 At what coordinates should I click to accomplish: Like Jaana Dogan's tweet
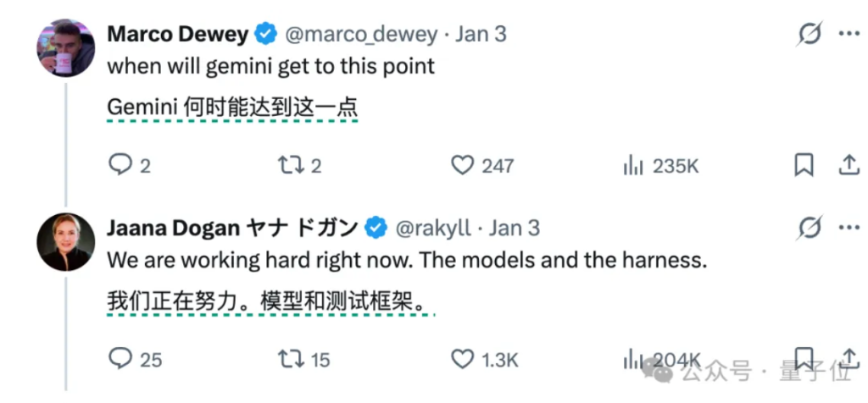(462, 358)
